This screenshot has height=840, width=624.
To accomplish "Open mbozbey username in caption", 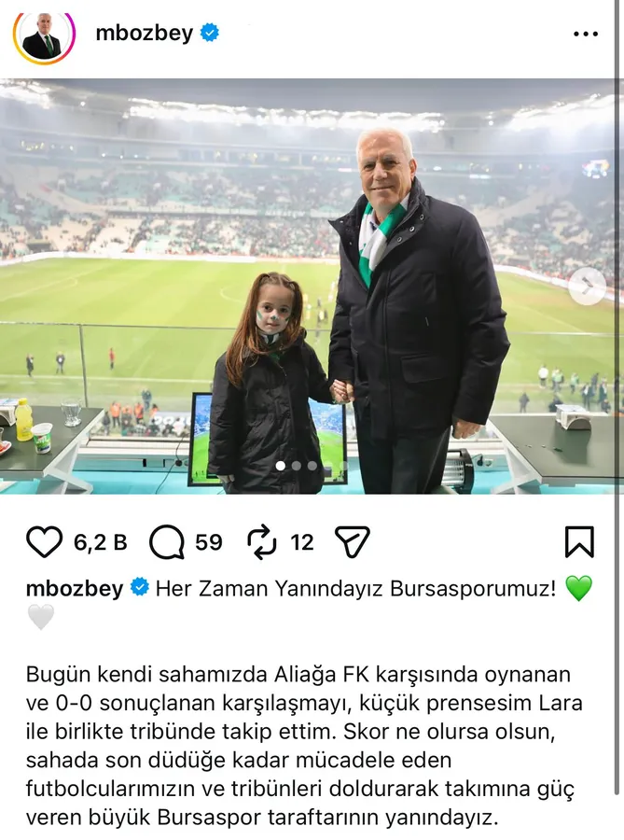I will pyautogui.click(x=75, y=588).
